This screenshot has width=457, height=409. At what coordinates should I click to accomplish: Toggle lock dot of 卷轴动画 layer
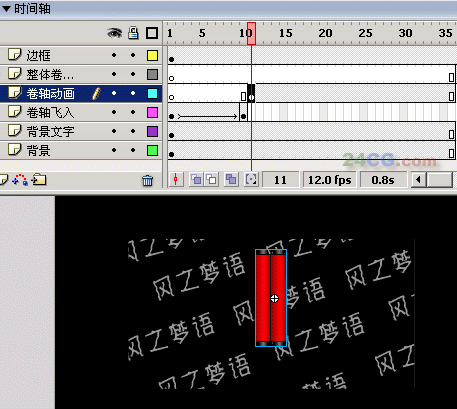click(133, 93)
